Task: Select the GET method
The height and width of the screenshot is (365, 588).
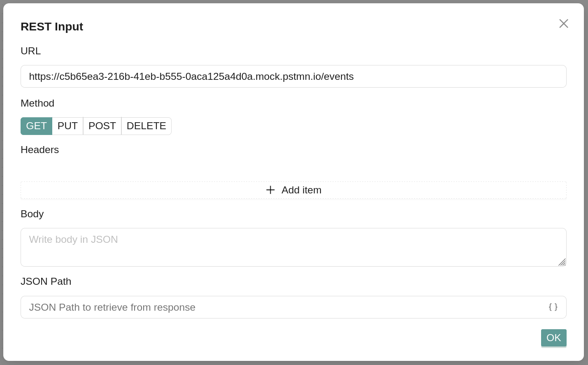Action: click(36, 126)
